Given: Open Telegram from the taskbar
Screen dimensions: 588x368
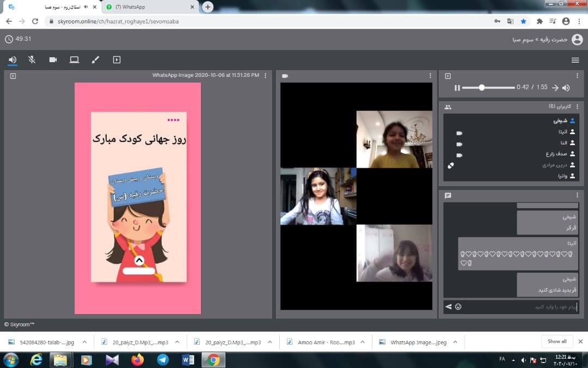Looking at the screenshot, I should coord(163,360).
